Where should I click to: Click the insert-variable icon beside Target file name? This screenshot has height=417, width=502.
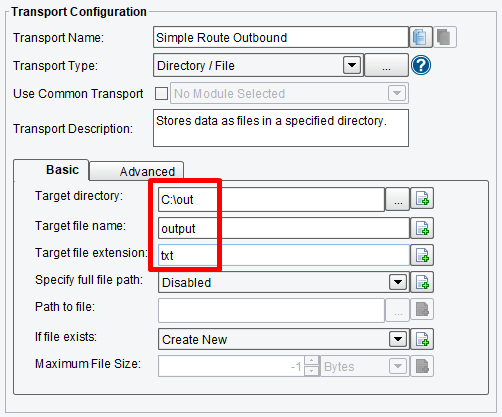click(422, 228)
